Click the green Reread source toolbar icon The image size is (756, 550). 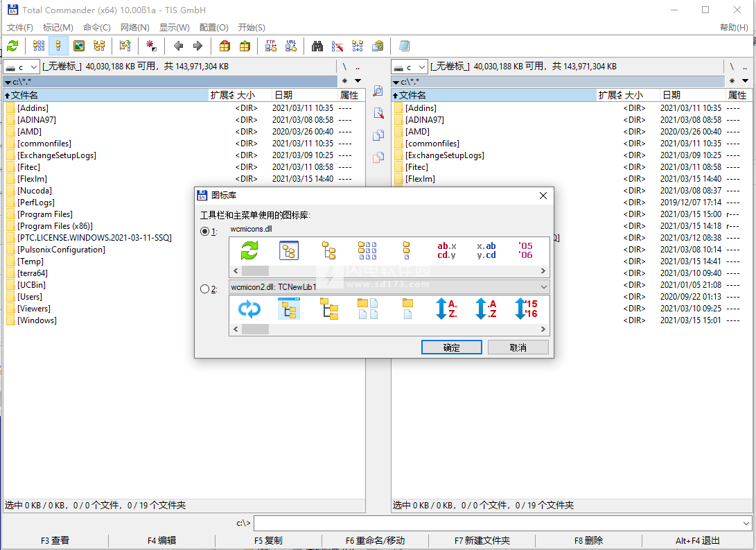(x=12, y=46)
